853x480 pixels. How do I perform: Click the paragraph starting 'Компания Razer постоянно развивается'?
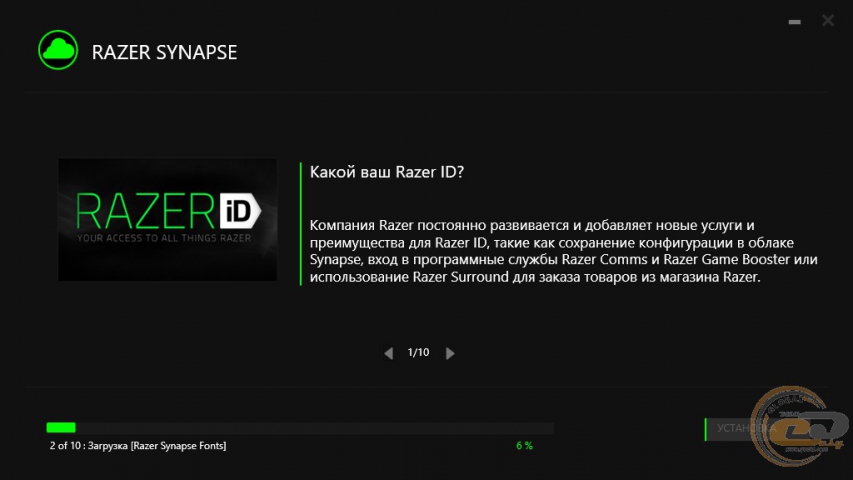[x=564, y=251]
